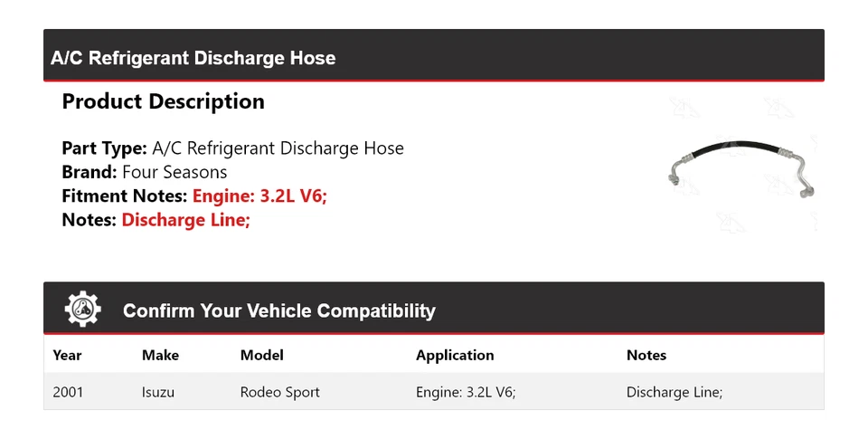This screenshot has width=868, height=439.
Task: Click Confirm Your Vehicle Compatibility heading
Action: point(278,310)
